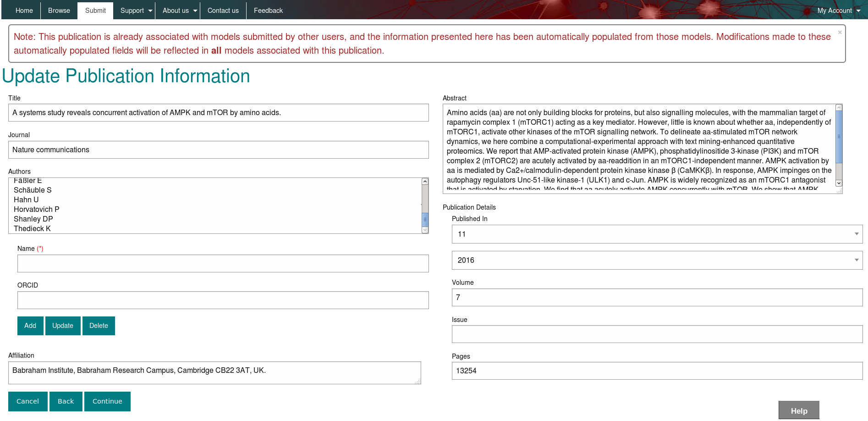The image size is (868, 421).
Task: Go to the Contact us section
Action: pos(223,10)
